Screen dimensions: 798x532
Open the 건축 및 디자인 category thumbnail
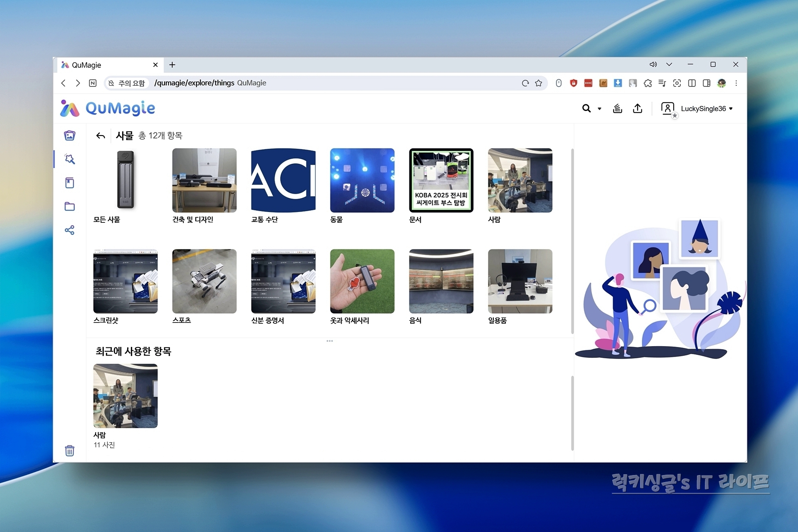[204, 180]
